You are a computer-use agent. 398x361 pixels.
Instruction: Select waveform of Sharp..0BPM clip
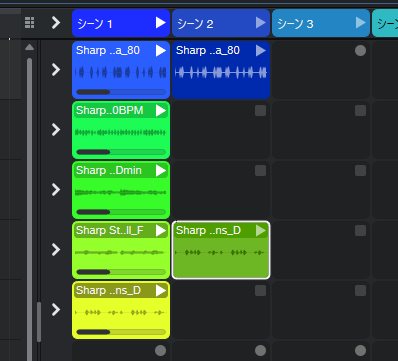[121, 133]
